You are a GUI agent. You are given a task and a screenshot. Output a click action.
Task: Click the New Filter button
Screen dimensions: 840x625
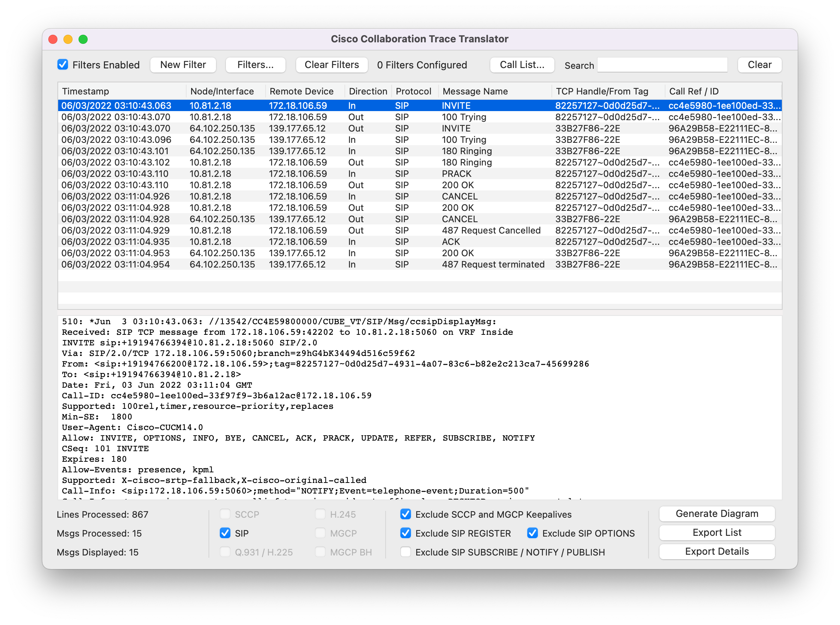[183, 65]
